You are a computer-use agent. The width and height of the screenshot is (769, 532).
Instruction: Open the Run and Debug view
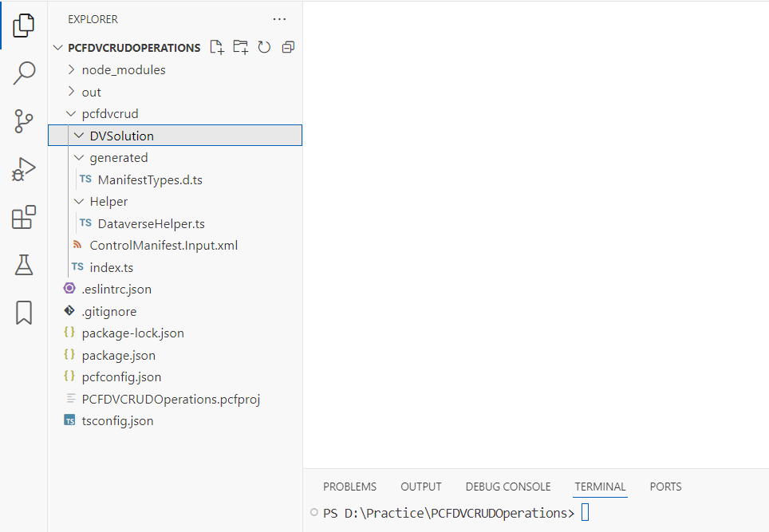point(24,170)
